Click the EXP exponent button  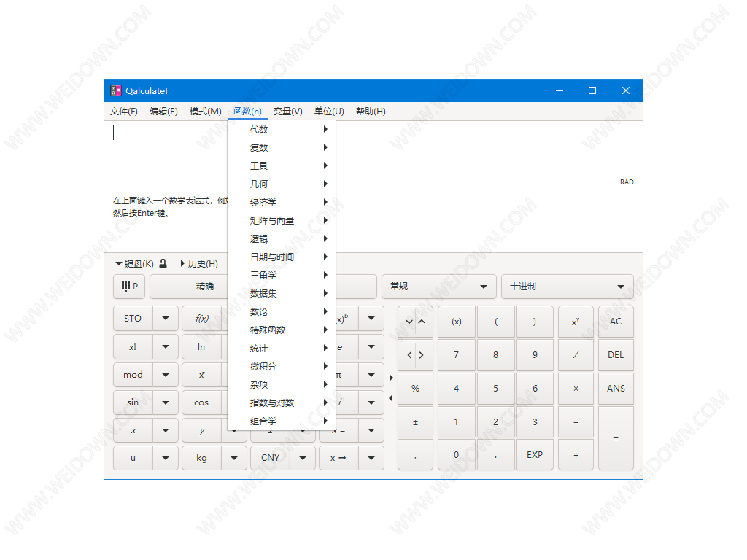coord(535,455)
